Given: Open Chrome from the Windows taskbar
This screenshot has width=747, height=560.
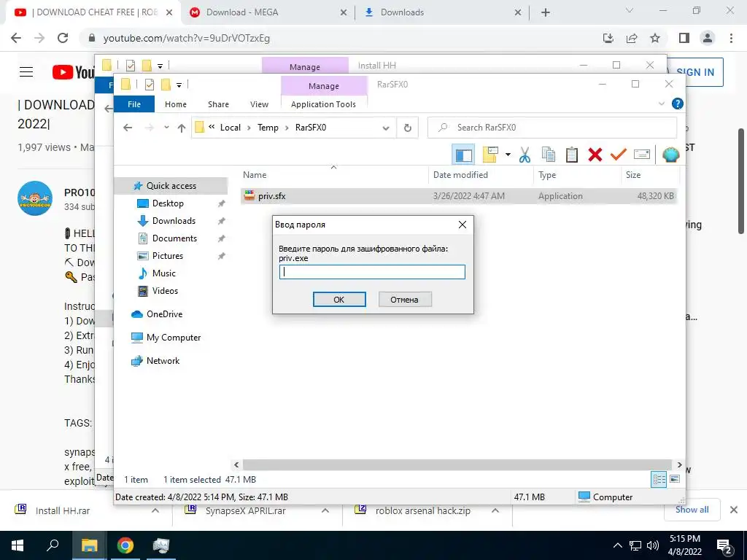Looking at the screenshot, I should coord(125,545).
